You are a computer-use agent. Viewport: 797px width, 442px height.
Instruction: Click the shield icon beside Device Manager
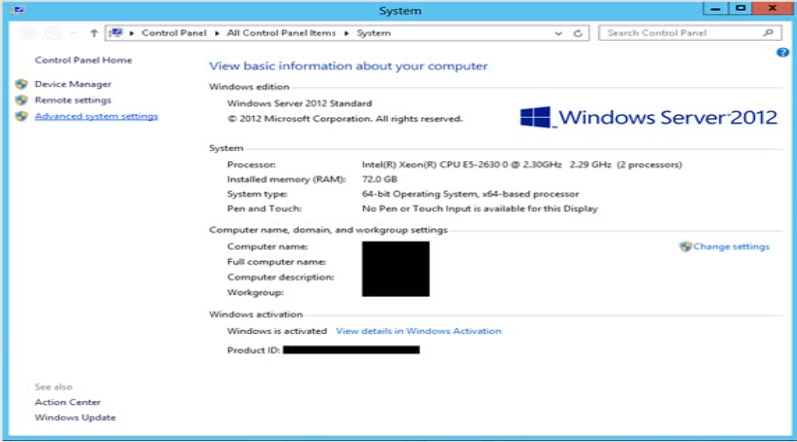click(x=21, y=84)
